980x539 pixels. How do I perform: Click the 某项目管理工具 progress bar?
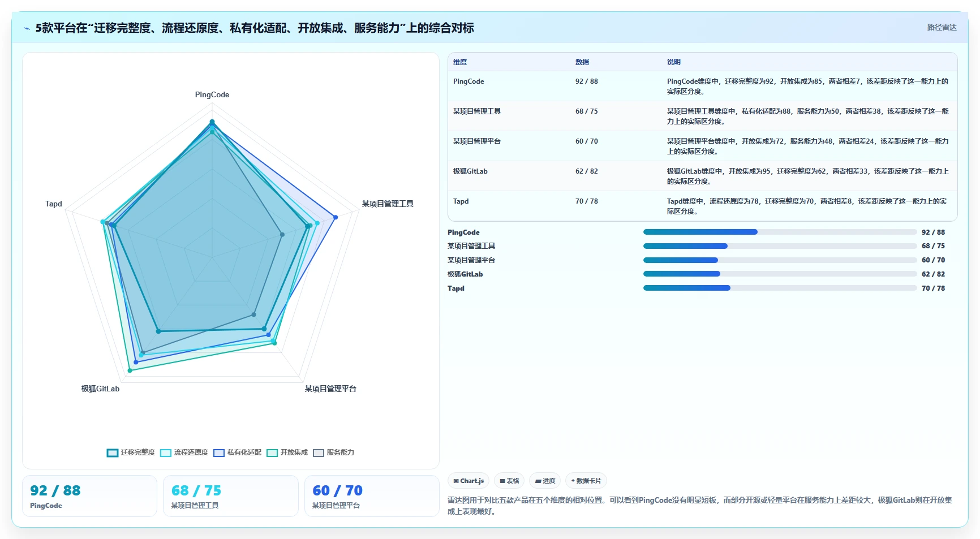coord(780,246)
